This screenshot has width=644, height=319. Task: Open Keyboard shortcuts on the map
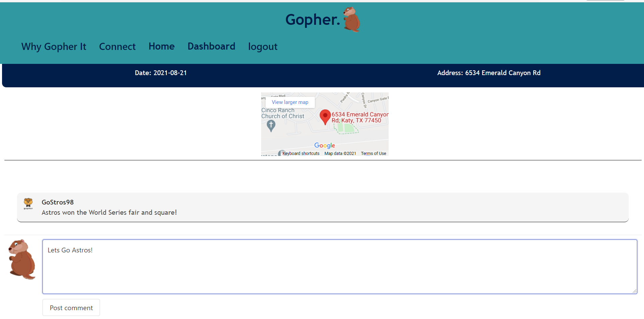click(301, 154)
